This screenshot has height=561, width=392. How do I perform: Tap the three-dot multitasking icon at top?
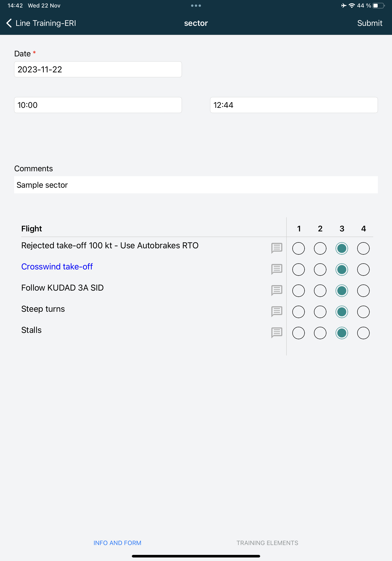pos(196,6)
